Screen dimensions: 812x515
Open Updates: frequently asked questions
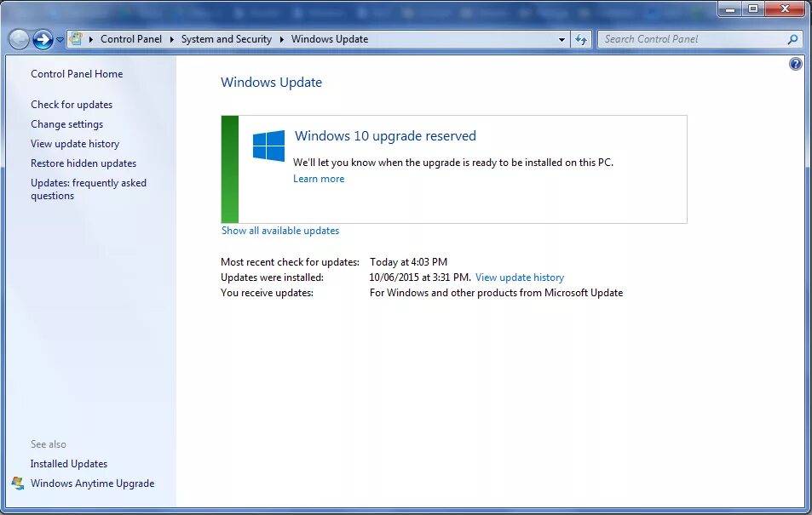[89, 190]
